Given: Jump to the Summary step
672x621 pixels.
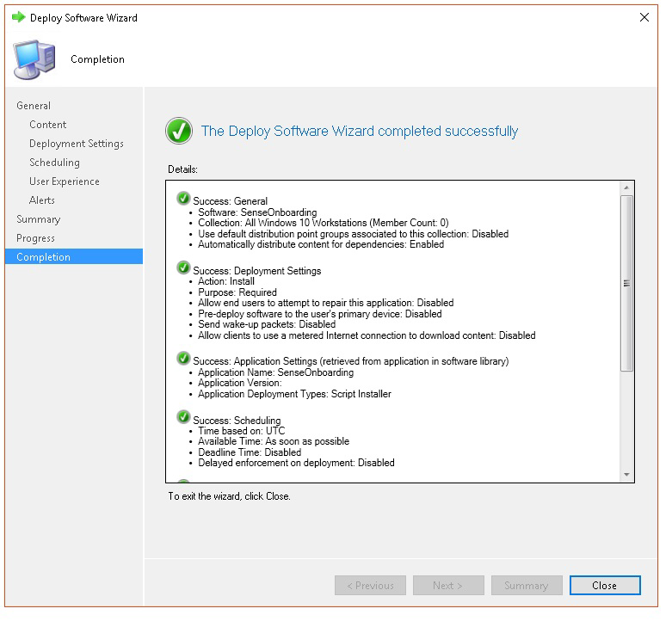Looking at the screenshot, I should (x=39, y=219).
